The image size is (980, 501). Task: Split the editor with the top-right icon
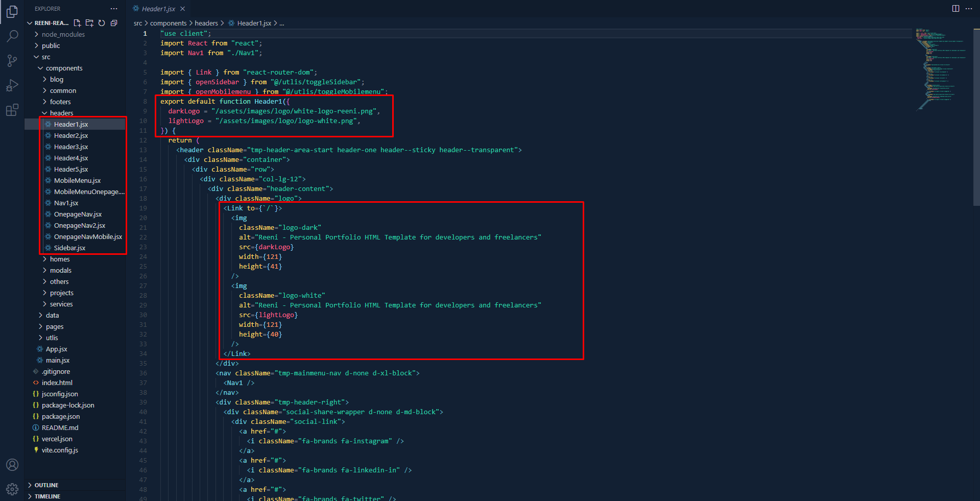pos(955,8)
